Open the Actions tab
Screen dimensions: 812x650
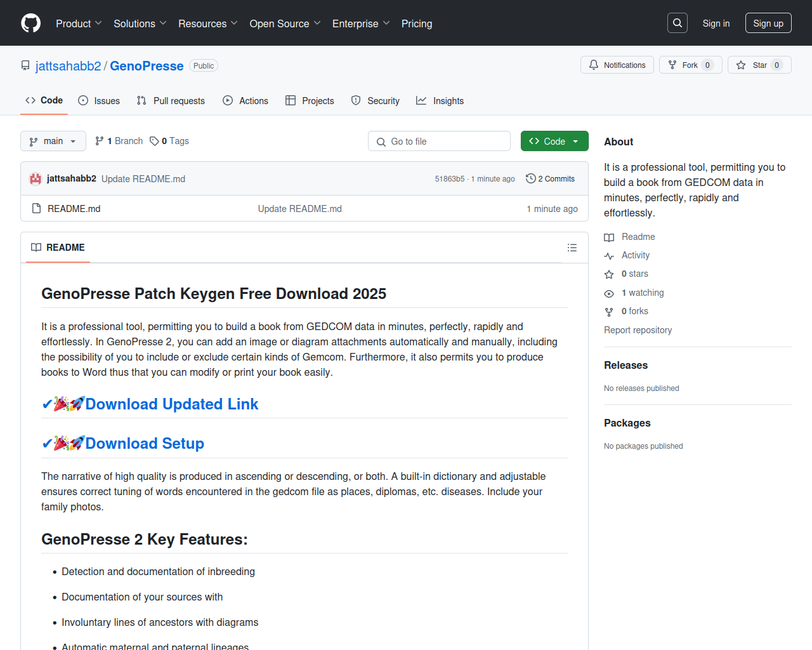point(246,100)
